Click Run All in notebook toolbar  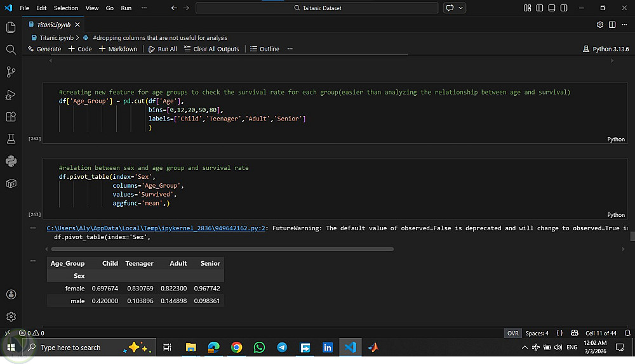[163, 49]
